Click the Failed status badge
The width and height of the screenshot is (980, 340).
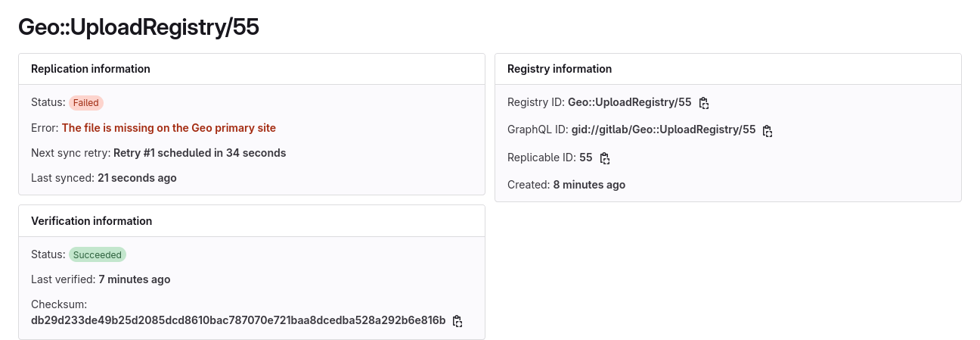point(86,103)
